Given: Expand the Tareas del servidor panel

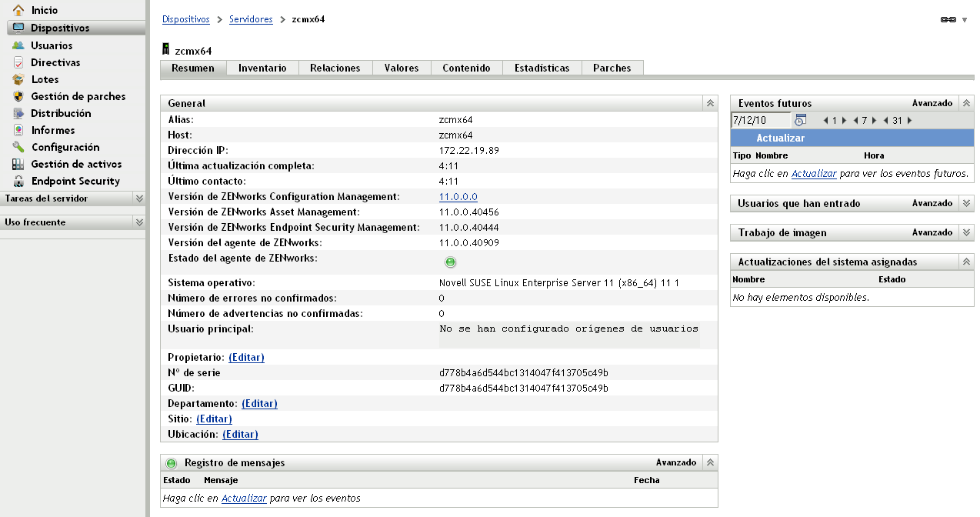Looking at the screenshot, I should [141, 198].
